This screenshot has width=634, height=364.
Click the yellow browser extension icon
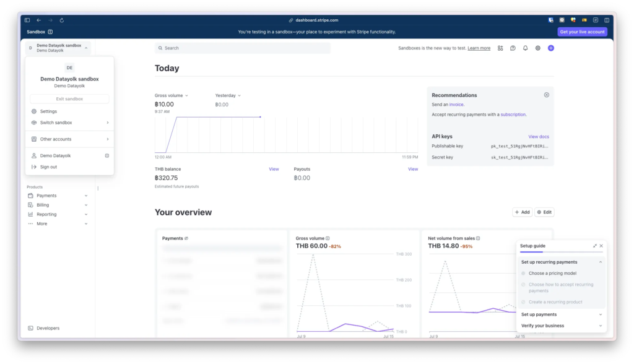(x=584, y=20)
